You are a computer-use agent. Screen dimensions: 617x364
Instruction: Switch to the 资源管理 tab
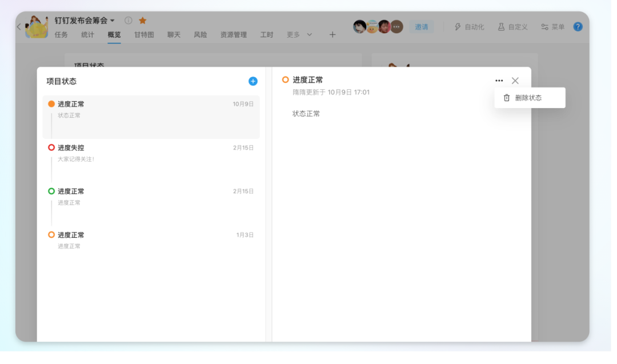coord(234,35)
